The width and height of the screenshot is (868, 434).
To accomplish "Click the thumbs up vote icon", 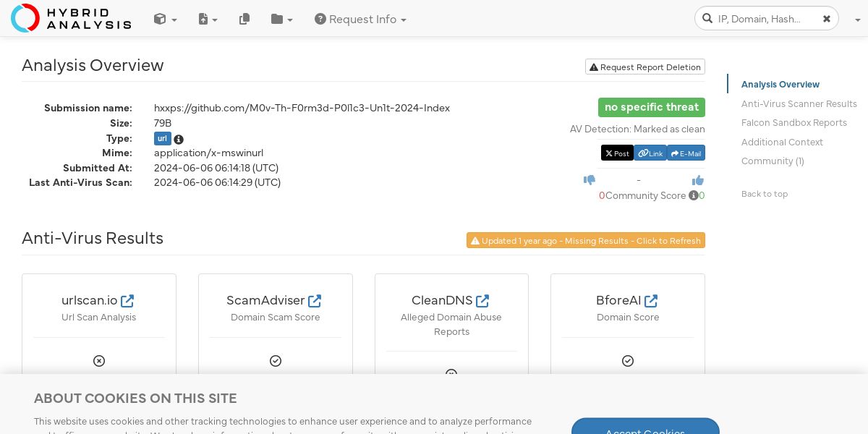I will (x=698, y=180).
